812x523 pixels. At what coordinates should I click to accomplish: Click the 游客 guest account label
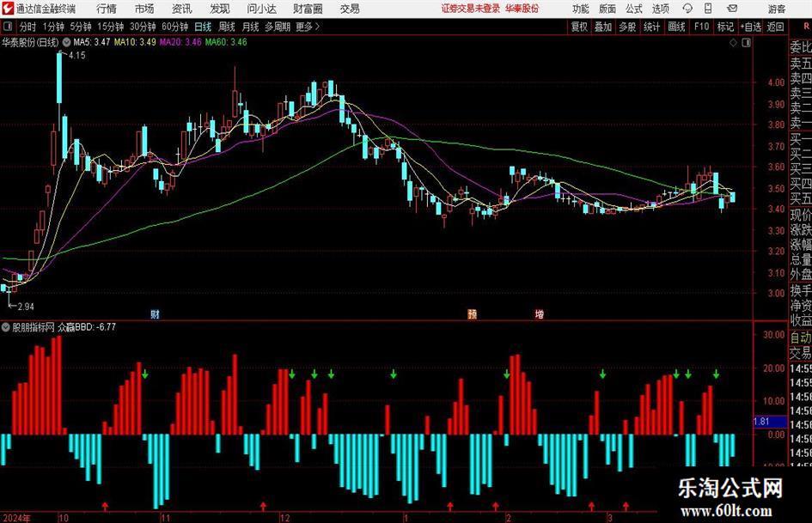776,9
